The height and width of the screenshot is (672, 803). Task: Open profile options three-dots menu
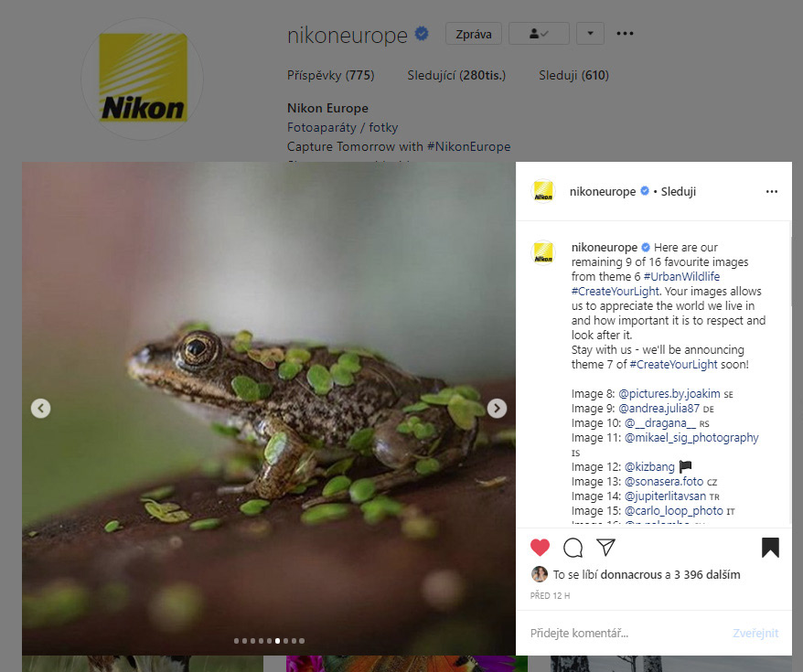point(625,33)
